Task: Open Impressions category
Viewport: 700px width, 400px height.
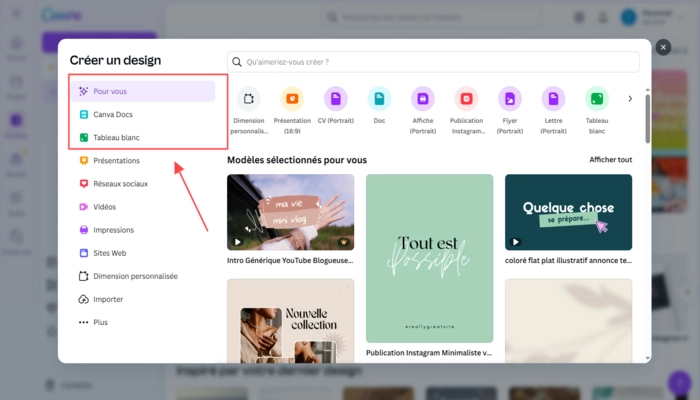Action: (143, 230)
